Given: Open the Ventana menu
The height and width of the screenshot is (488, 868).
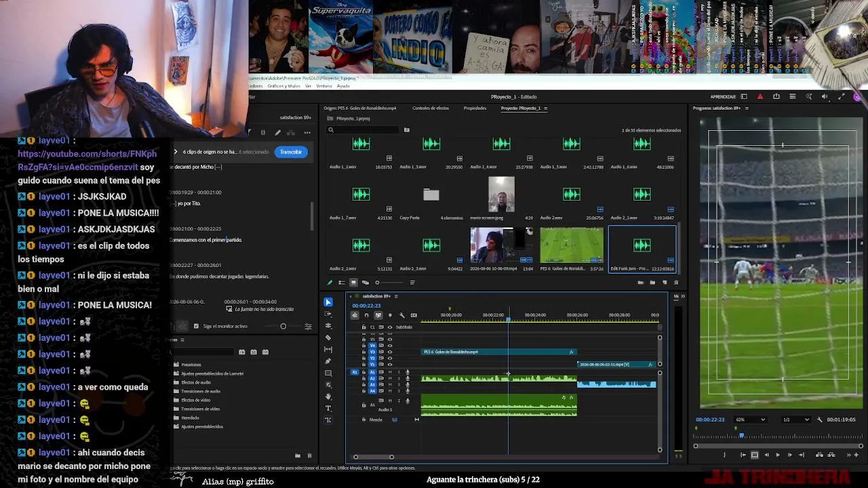Looking at the screenshot, I should (324, 86).
